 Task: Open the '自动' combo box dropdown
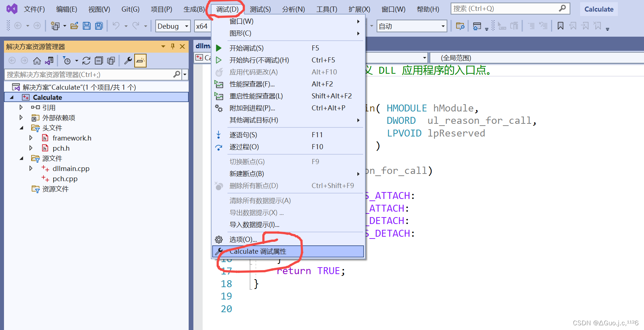(443, 26)
